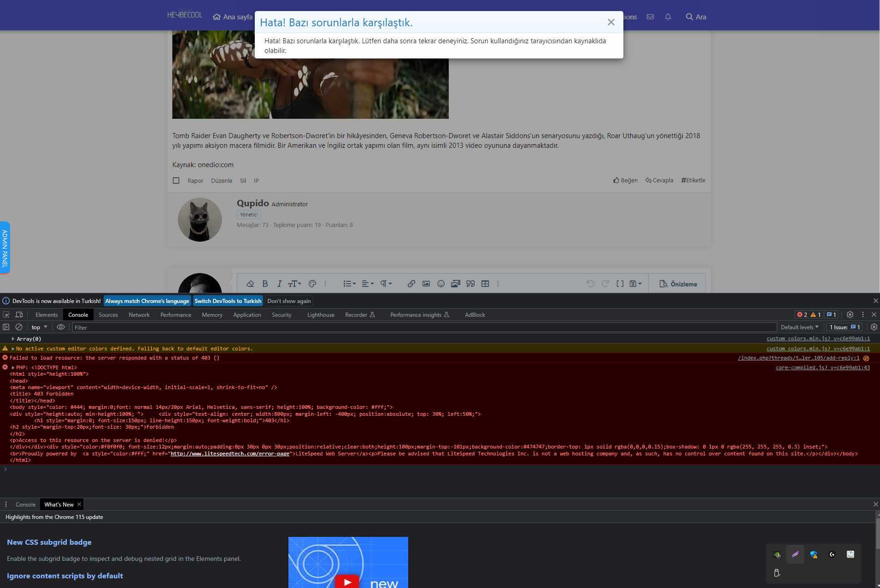Switch to the Elements tab in DevTools

coord(47,314)
